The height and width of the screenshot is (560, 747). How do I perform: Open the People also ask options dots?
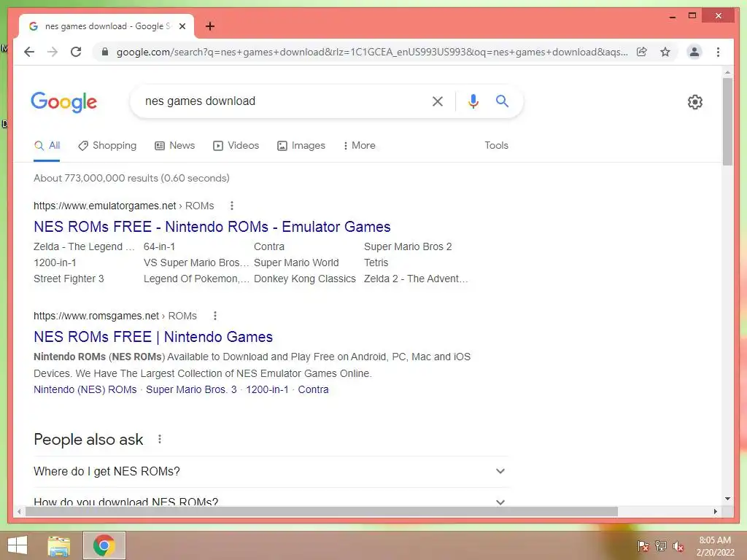click(x=160, y=439)
